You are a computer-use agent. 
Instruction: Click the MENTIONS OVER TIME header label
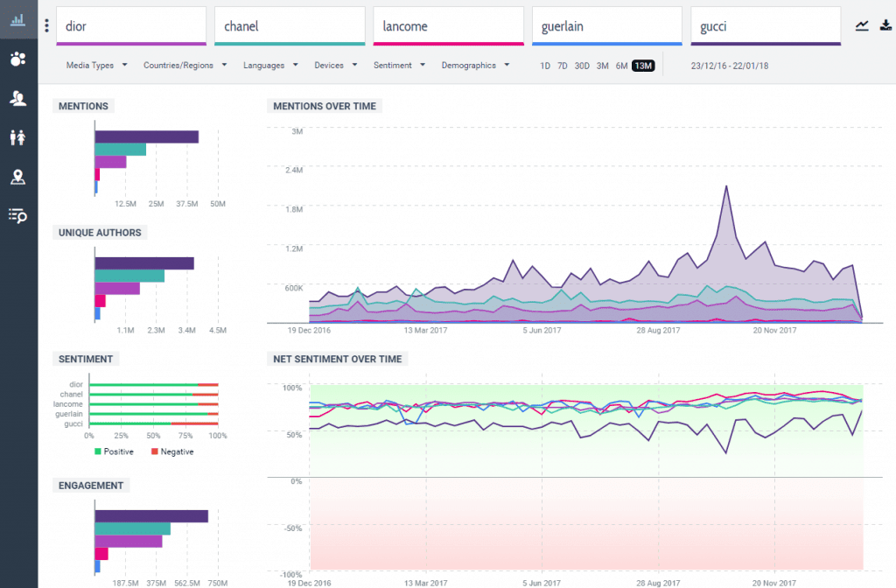pos(324,106)
